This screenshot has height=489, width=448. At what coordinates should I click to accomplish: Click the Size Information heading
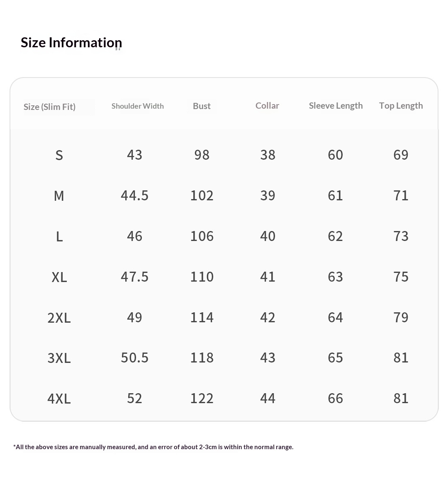[x=71, y=42]
